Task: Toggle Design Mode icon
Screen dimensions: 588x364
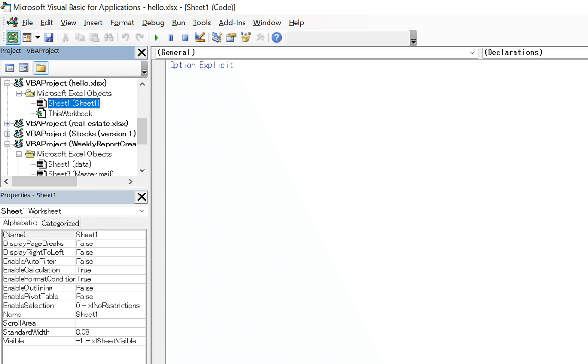Action: 199,37
